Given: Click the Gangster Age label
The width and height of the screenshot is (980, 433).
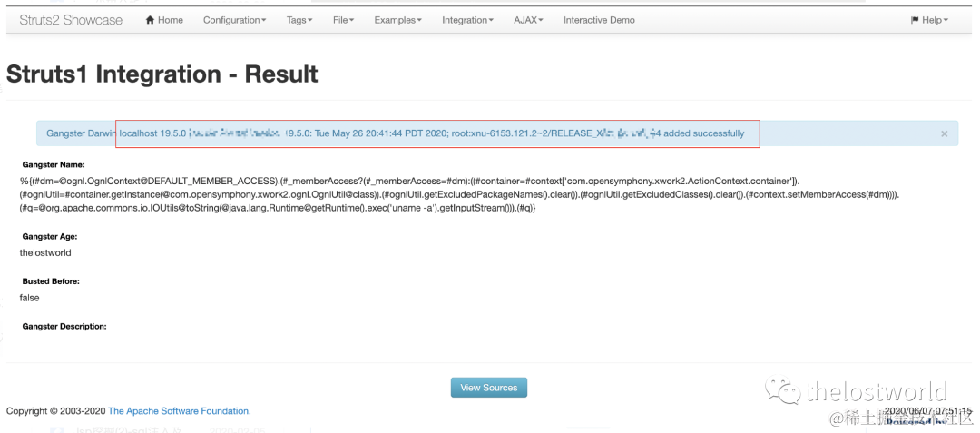Looking at the screenshot, I should tap(49, 237).
